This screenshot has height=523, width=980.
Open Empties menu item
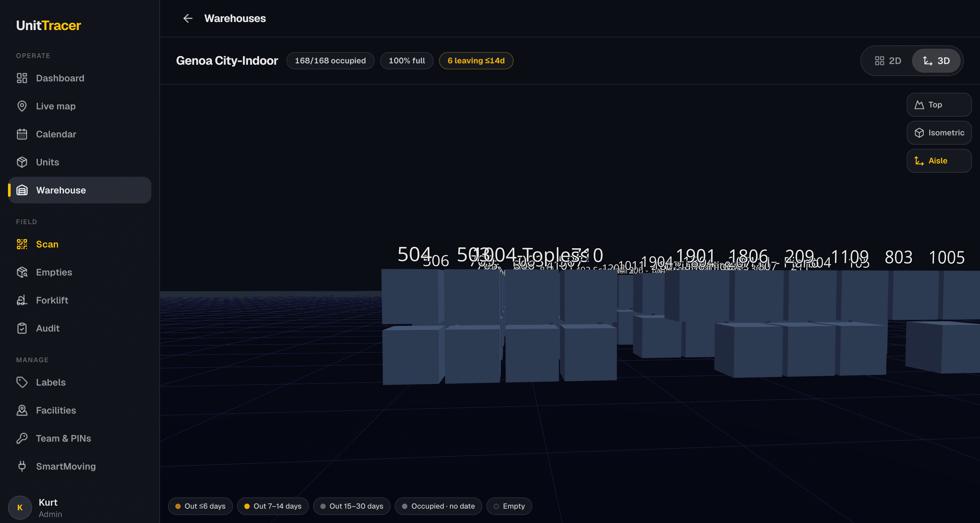[x=80, y=272]
